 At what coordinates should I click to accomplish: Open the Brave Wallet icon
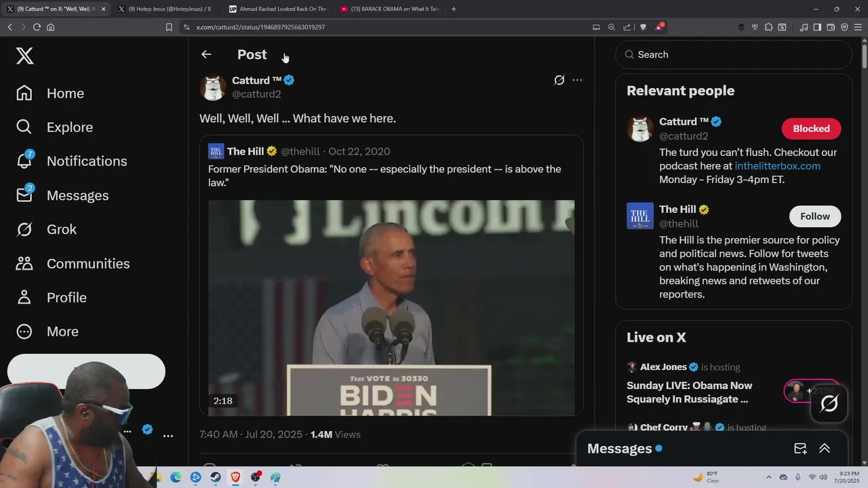831,27
